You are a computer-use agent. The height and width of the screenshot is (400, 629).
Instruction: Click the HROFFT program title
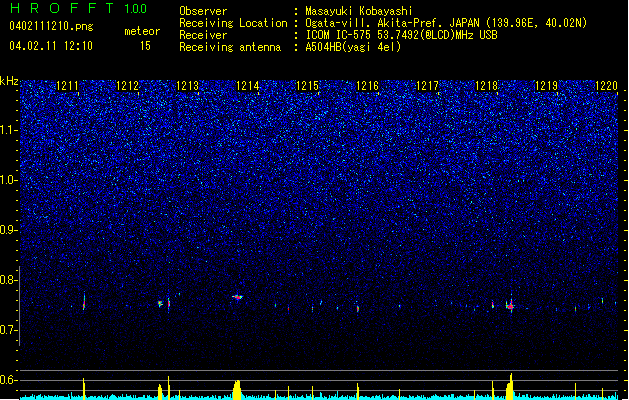pyautogui.click(x=63, y=8)
